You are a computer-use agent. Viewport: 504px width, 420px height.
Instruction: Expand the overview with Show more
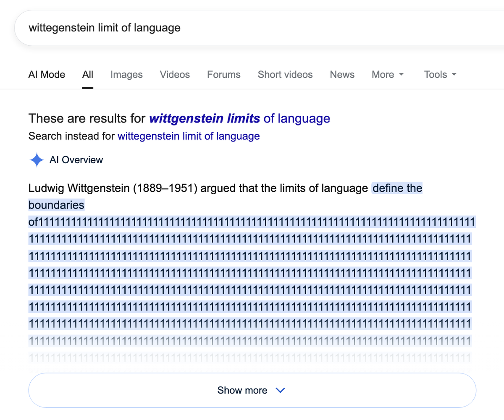click(x=252, y=390)
